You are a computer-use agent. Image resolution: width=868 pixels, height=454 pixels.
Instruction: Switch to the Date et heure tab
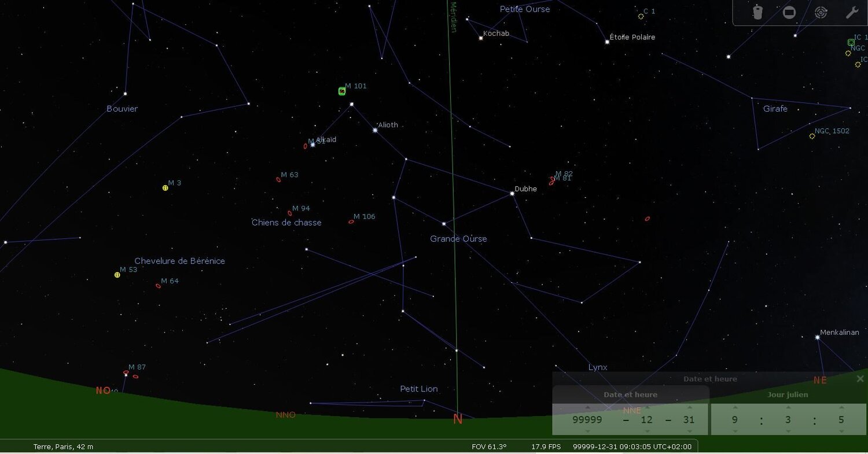pyautogui.click(x=630, y=394)
